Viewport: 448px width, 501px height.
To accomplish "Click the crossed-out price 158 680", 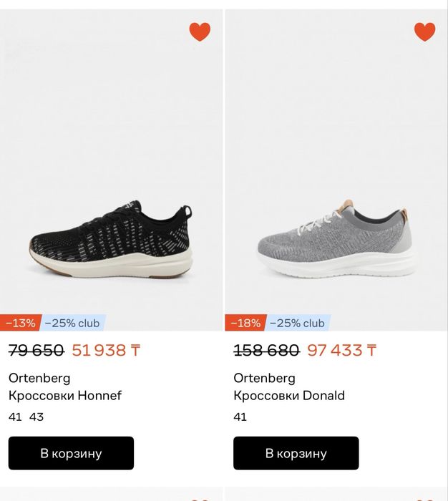I will 266,350.
